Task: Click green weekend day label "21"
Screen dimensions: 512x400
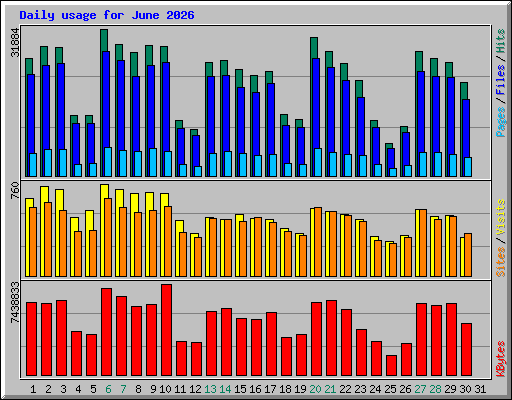Action: coord(330,389)
